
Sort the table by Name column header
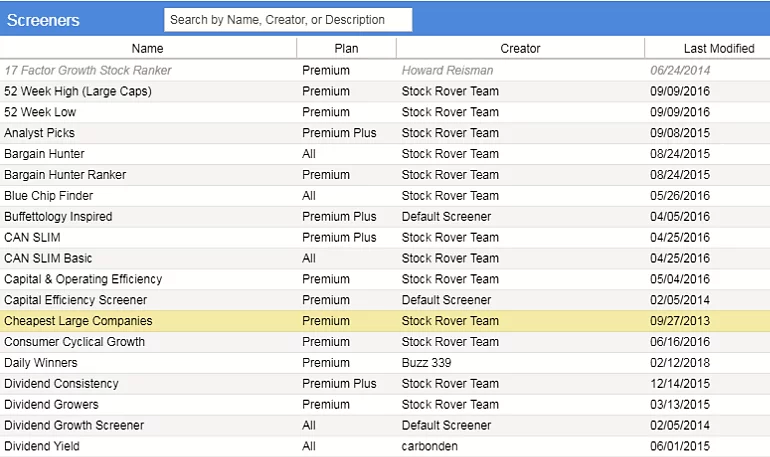pyautogui.click(x=147, y=48)
